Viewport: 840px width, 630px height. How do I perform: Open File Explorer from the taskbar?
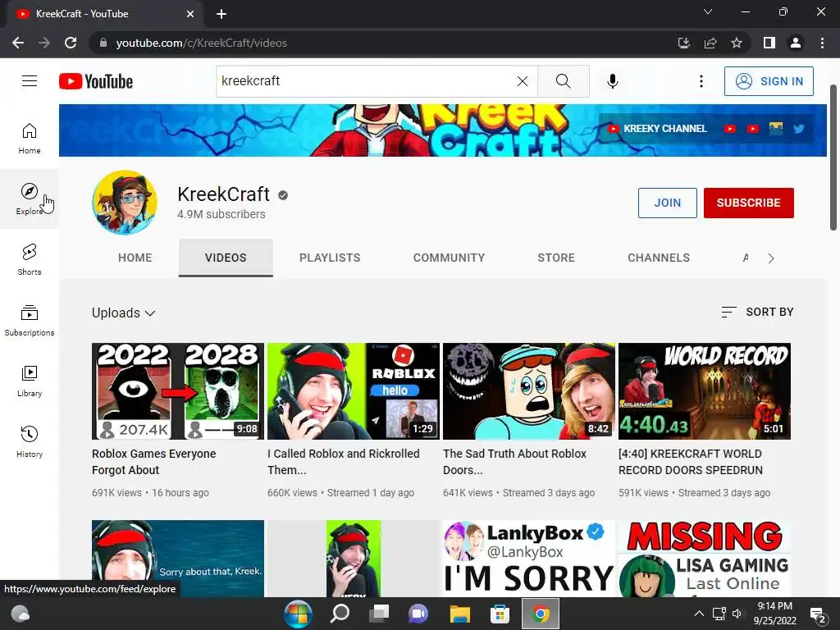[459, 614]
